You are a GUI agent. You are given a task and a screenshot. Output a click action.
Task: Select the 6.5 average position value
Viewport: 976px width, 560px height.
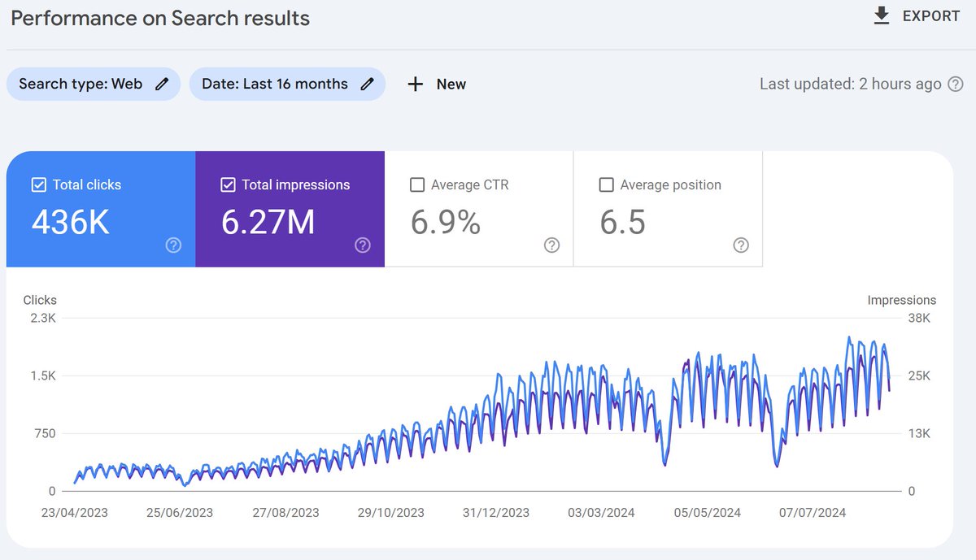[x=623, y=222]
